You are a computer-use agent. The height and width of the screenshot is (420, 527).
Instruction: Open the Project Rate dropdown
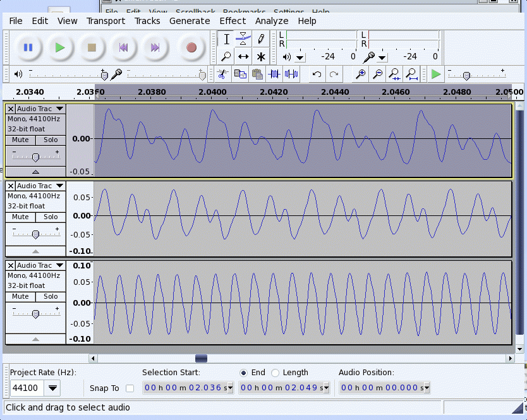pos(52,388)
